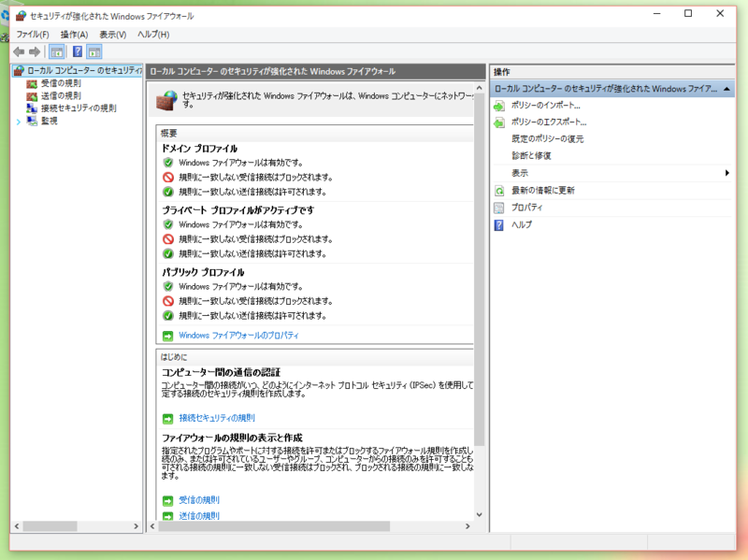Click green arrow icon beside 接続セキュリティの規則 link
The width and height of the screenshot is (748, 560).
point(168,419)
